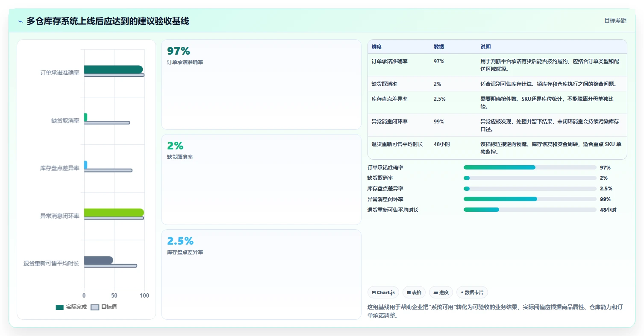Click the 50 tick label on chart axis
644x336 pixels.
pyautogui.click(x=114, y=295)
